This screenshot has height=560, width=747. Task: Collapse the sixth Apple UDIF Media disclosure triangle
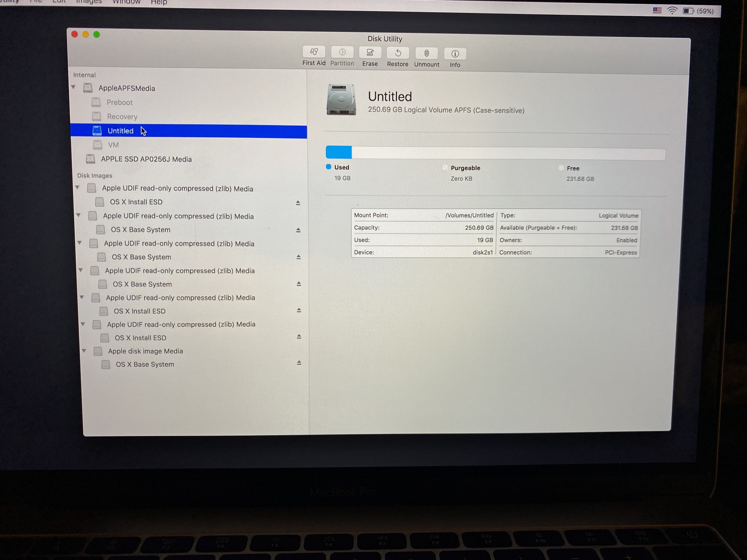[83, 324]
